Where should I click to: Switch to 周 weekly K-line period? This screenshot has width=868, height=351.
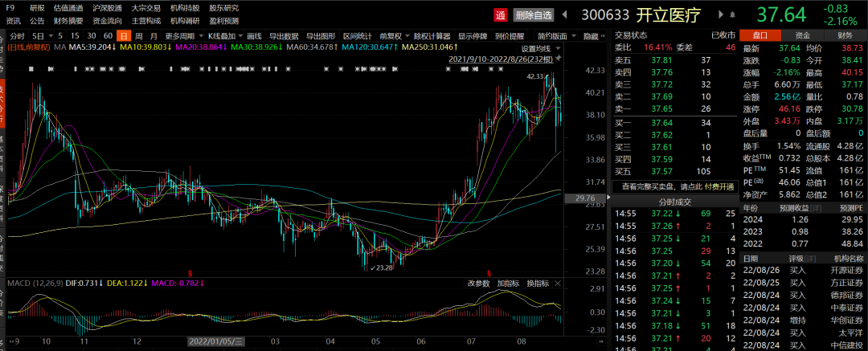[139, 36]
